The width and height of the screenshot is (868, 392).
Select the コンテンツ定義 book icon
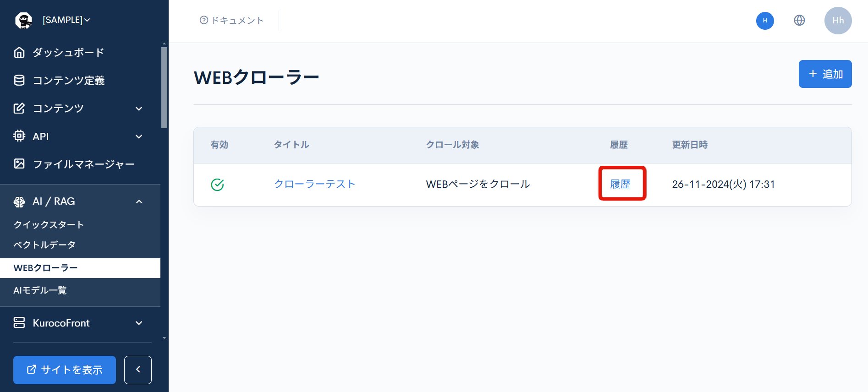point(19,80)
